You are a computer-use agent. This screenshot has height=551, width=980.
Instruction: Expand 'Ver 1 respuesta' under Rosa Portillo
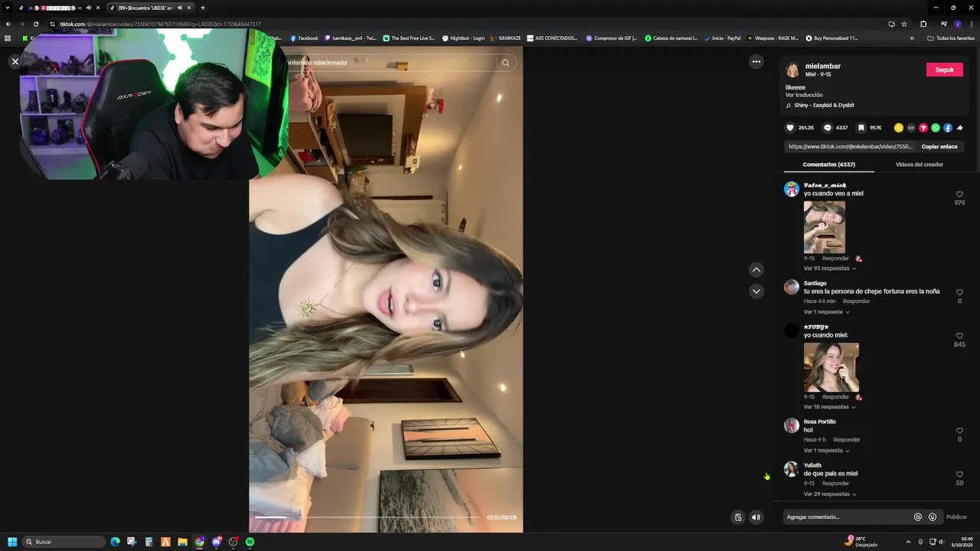[x=826, y=451]
